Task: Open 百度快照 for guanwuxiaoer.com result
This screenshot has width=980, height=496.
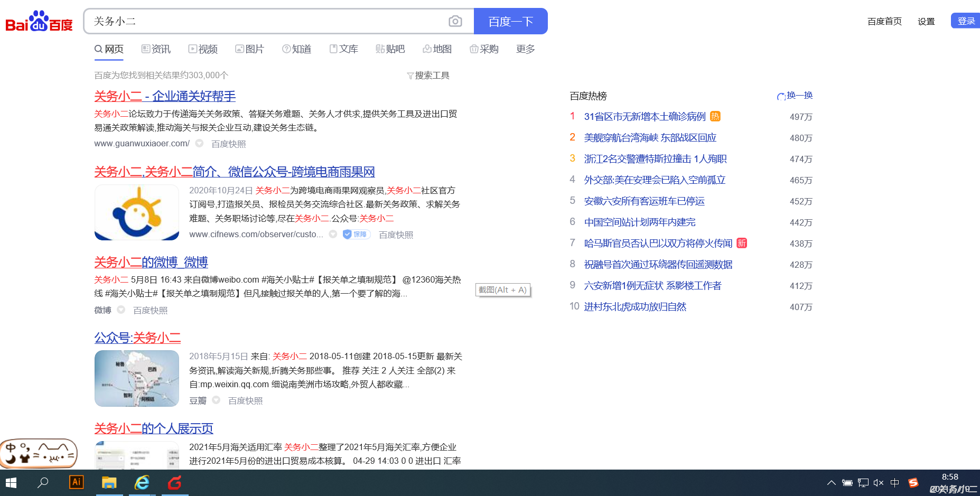Action: [x=228, y=144]
